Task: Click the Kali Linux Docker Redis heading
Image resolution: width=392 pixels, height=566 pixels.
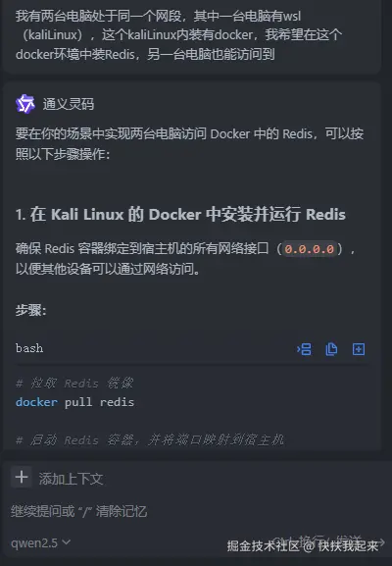Action: [x=180, y=215]
